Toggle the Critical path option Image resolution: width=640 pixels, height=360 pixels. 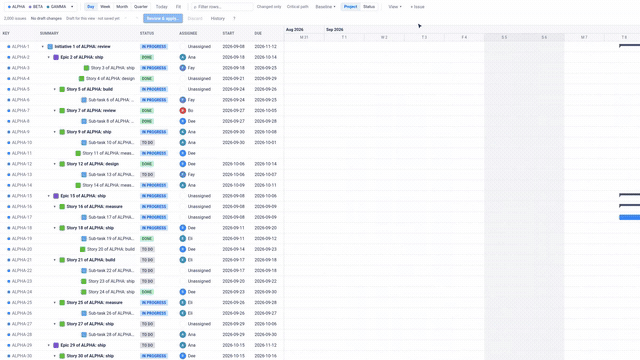pyautogui.click(x=298, y=7)
